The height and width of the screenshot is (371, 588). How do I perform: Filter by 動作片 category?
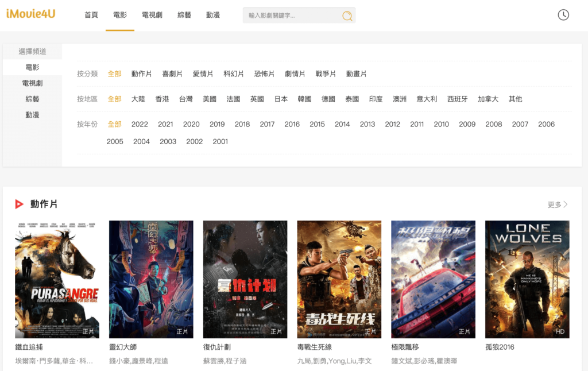tap(141, 74)
